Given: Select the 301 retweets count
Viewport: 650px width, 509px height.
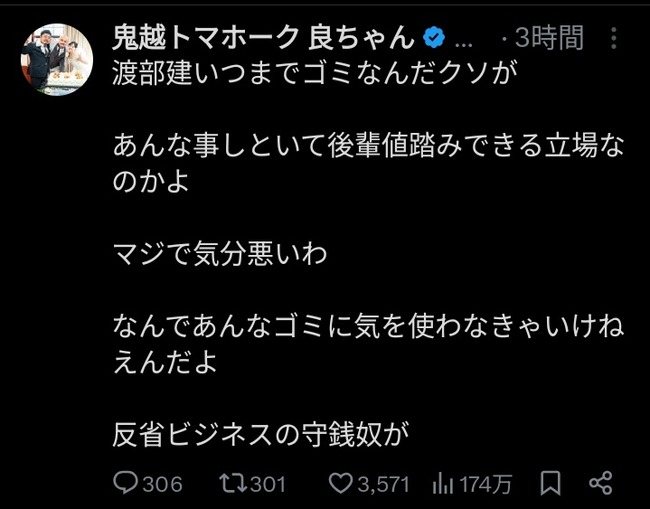Looking at the screenshot, I should pyautogui.click(x=268, y=484).
